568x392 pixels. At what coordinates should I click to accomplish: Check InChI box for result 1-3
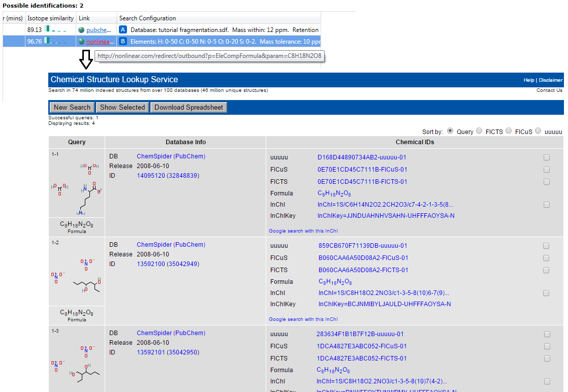point(547,381)
